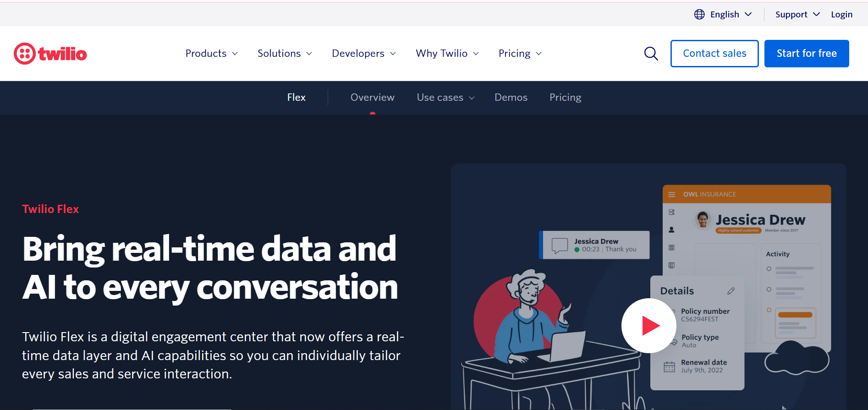Click the OWL INSURANCE header title

(x=709, y=194)
